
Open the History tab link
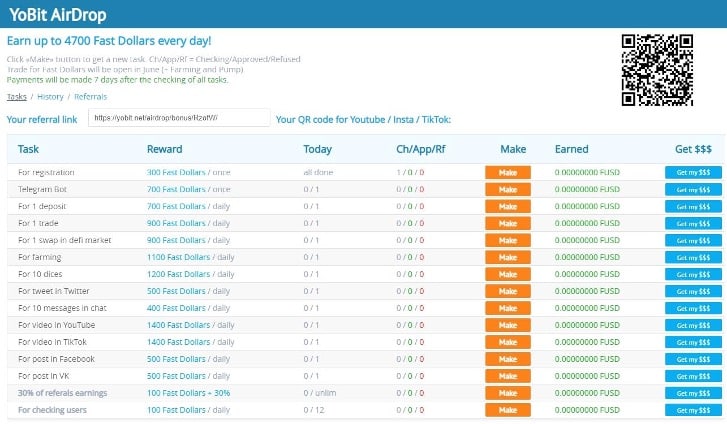(x=50, y=96)
